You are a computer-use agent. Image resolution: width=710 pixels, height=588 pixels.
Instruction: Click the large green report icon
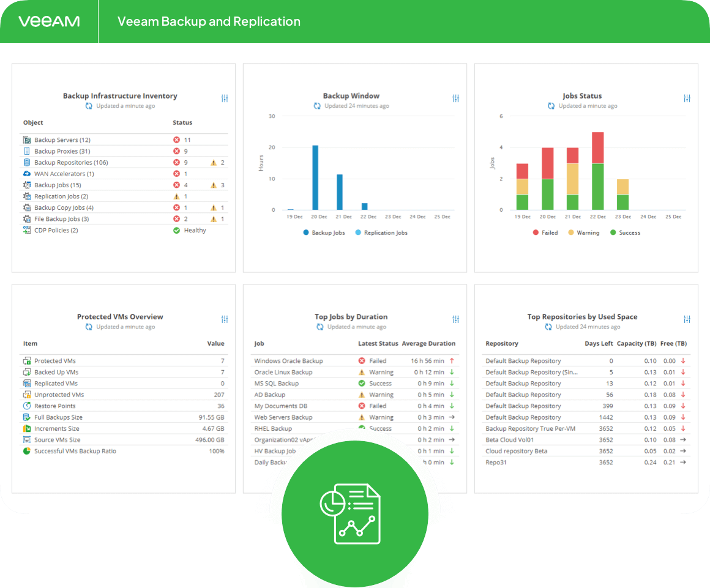pyautogui.click(x=355, y=514)
